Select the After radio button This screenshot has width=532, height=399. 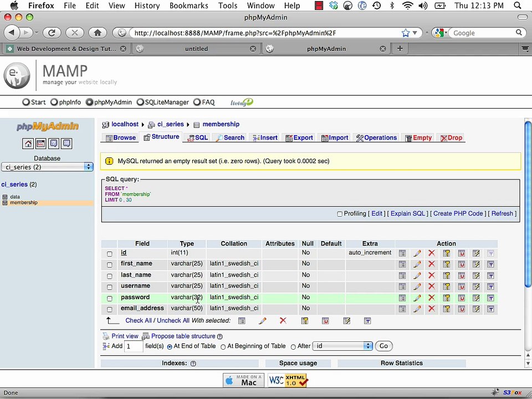293,347
